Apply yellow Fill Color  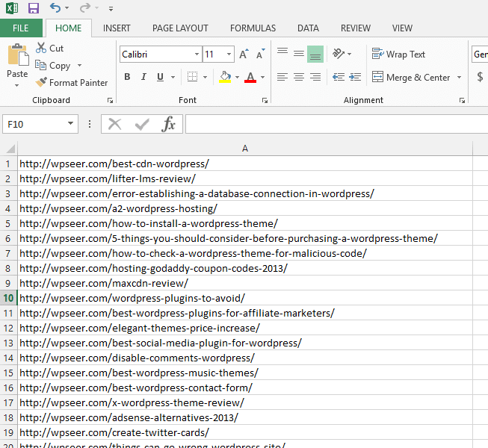[225, 77]
